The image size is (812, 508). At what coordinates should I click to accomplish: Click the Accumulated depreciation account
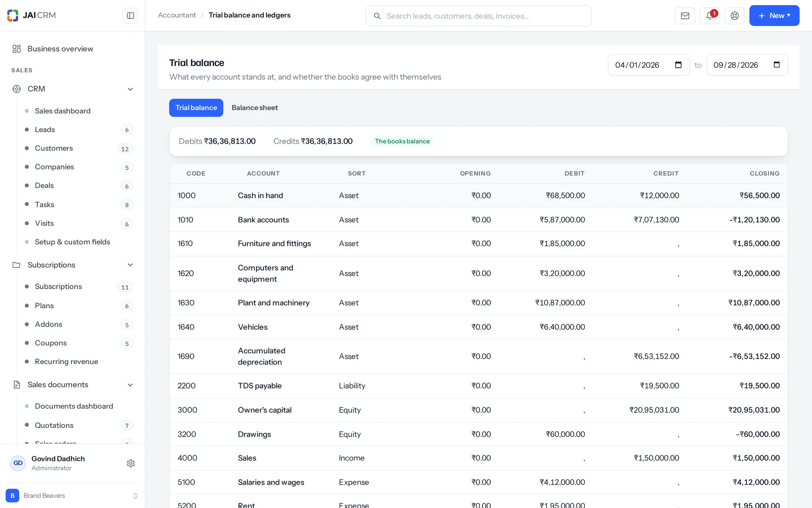(x=261, y=356)
